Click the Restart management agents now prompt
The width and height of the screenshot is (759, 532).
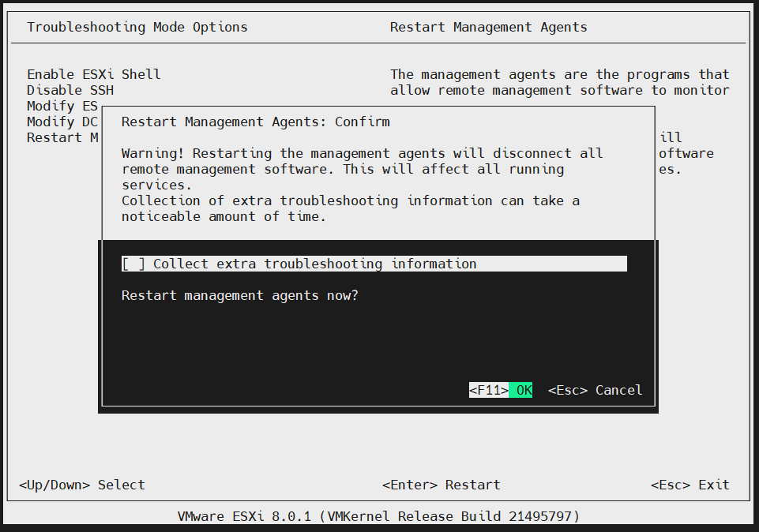tap(239, 295)
